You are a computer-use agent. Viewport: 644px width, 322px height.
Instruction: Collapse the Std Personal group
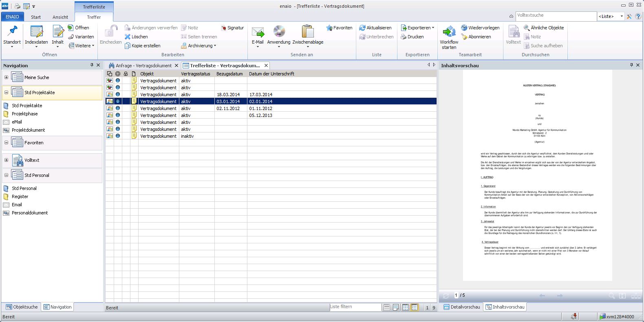coord(6,175)
